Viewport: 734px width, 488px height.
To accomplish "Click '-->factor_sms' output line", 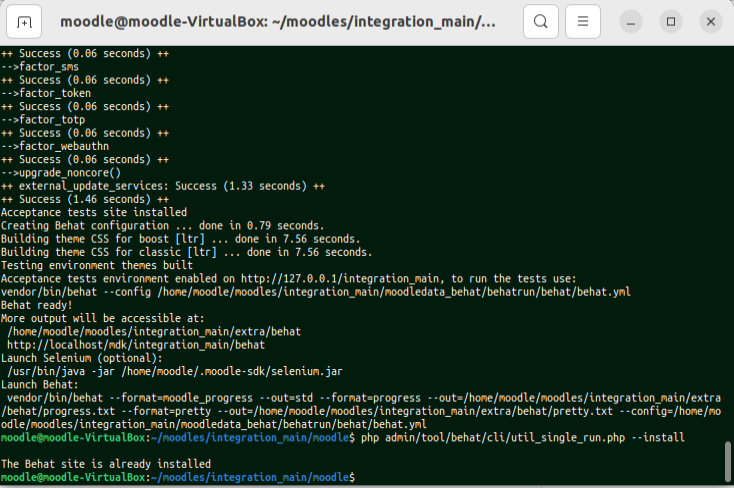I will [40, 67].
